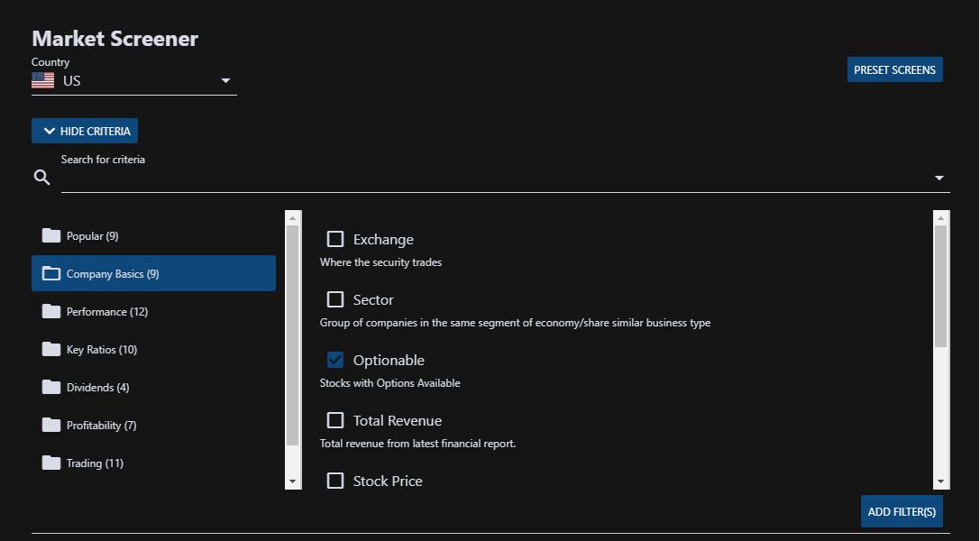Select the Company Basics (9) category
980x541 pixels.
[x=154, y=273]
